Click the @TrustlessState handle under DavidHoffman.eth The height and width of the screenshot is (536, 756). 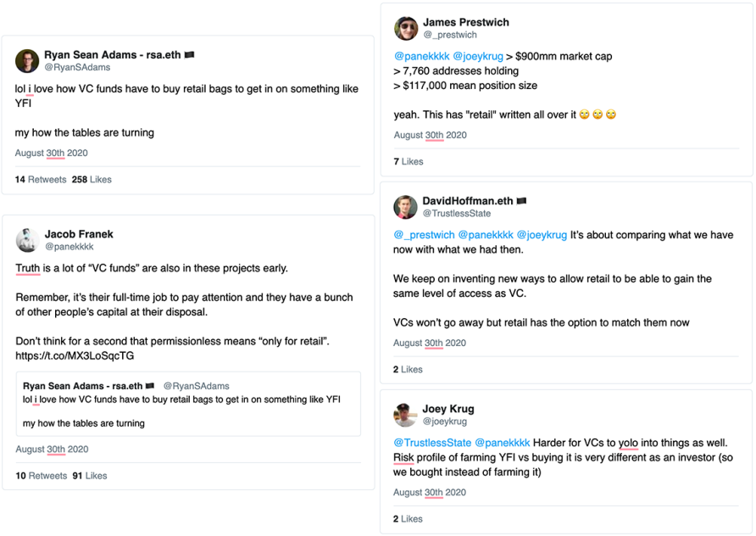[x=456, y=214]
